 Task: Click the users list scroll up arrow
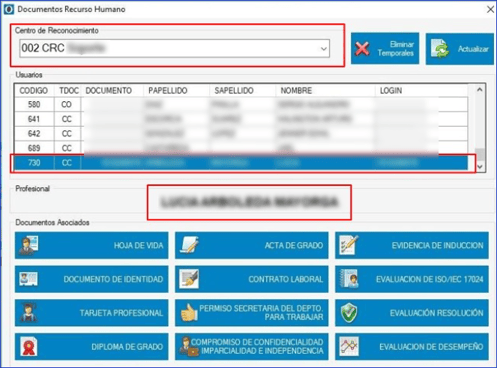tap(479, 89)
